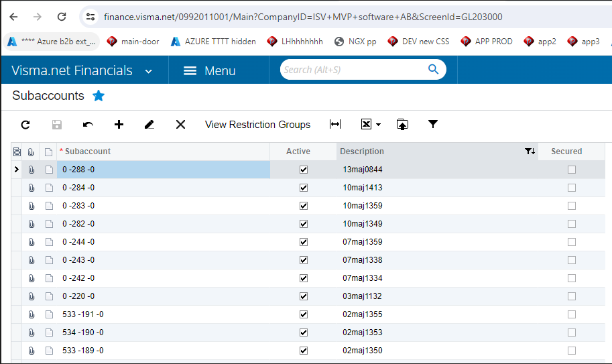612x364 pixels.
Task: Expand the Excel export dropdown arrow
Action: click(378, 125)
